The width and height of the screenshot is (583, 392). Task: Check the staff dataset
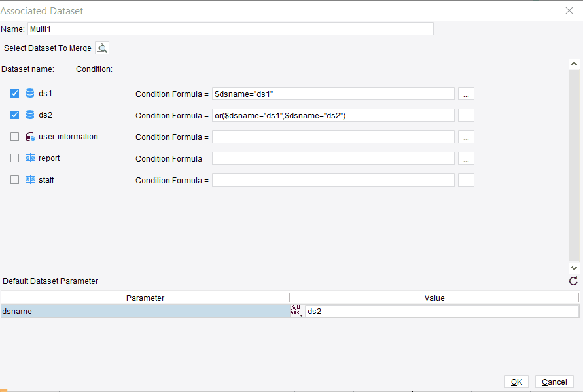pyautogui.click(x=14, y=179)
